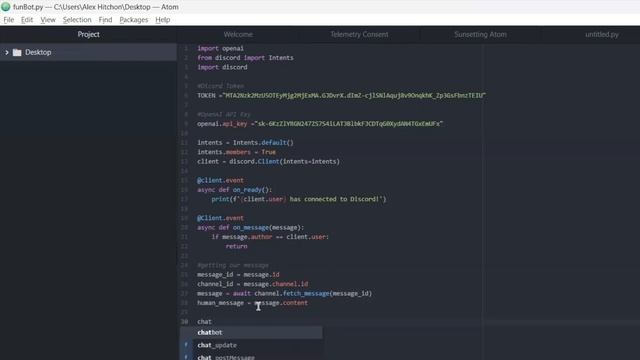Click the 'message_id = message.id' line
This screenshot has width=640, height=360.
point(238,275)
